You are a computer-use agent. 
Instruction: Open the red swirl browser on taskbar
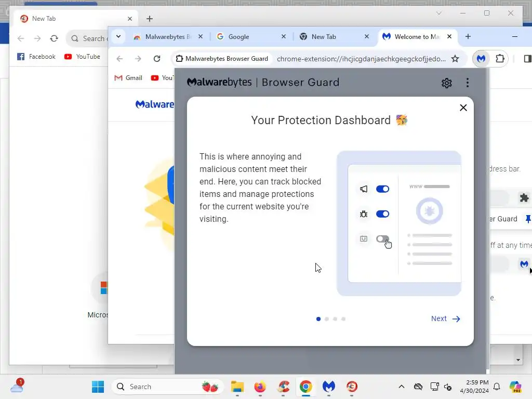click(352, 387)
